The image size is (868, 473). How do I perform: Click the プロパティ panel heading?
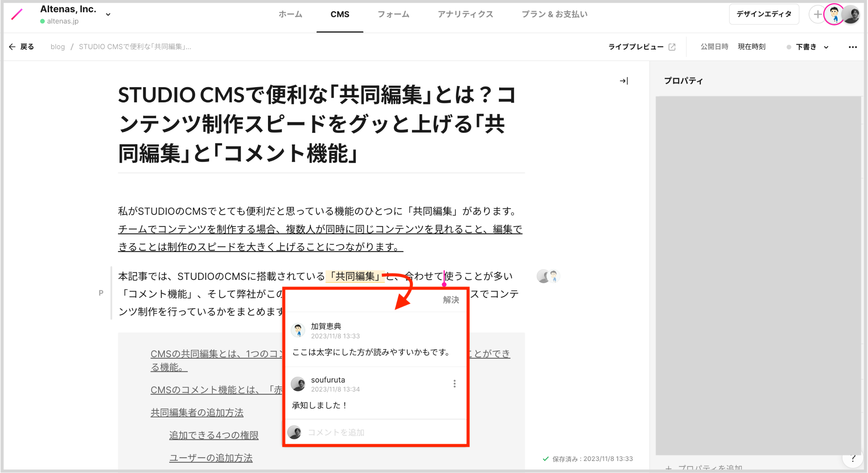click(x=683, y=81)
